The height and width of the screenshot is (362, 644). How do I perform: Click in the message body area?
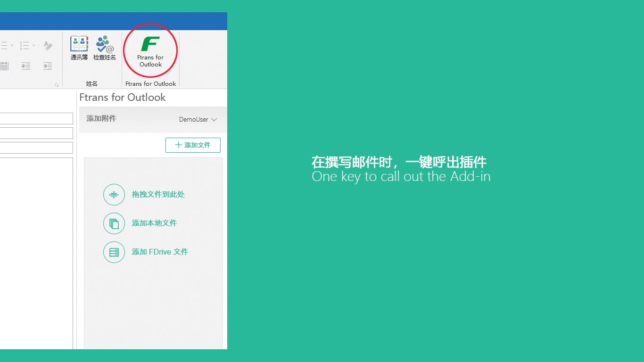coord(36,253)
